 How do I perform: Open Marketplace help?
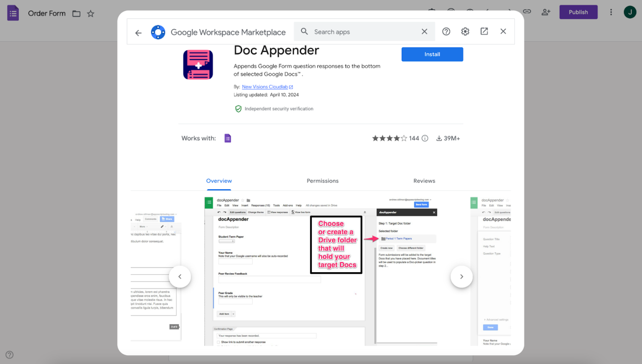[446, 31]
